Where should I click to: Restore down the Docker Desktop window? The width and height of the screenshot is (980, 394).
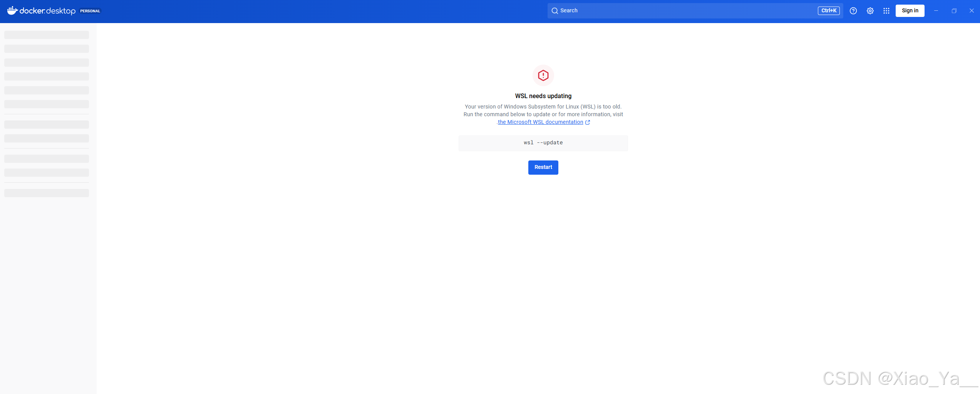pos(954,11)
